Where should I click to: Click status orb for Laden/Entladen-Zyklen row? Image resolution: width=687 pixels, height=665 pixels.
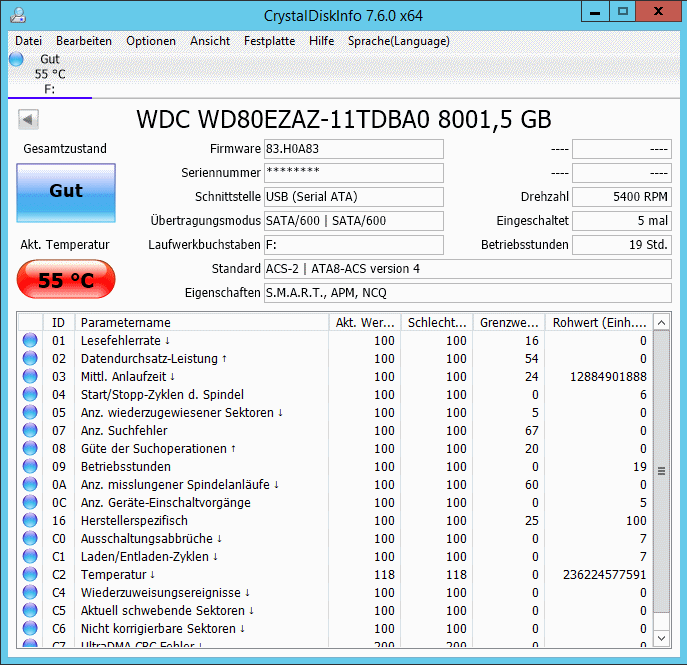click(30, 556)
